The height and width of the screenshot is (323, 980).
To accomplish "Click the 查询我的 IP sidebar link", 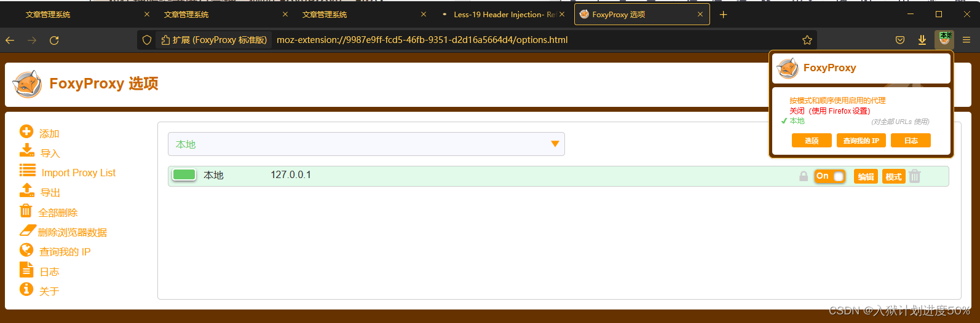I will pos(65,252).
